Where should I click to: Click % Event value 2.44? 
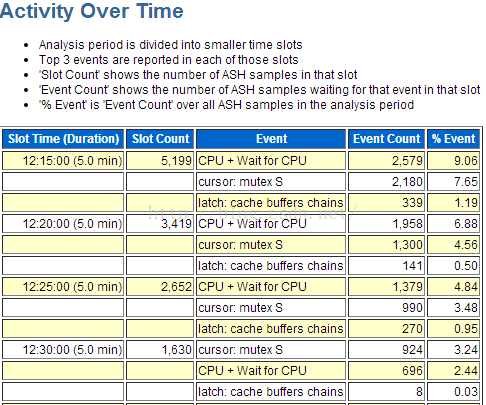pyautogui.click(x=466, y=371)
